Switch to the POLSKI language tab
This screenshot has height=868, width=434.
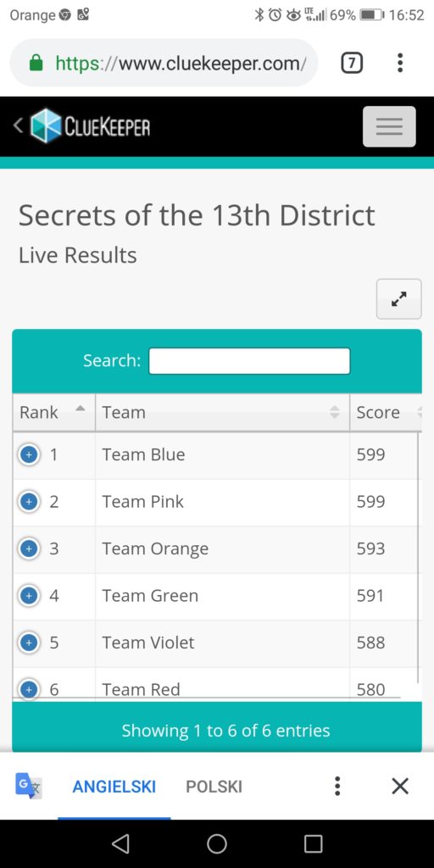[214, 787]
